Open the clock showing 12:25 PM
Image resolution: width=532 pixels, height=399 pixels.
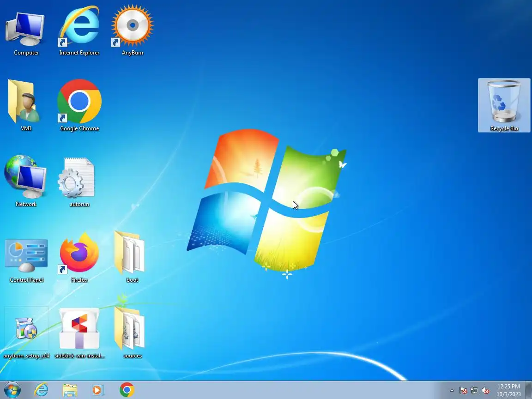point(508,390)
